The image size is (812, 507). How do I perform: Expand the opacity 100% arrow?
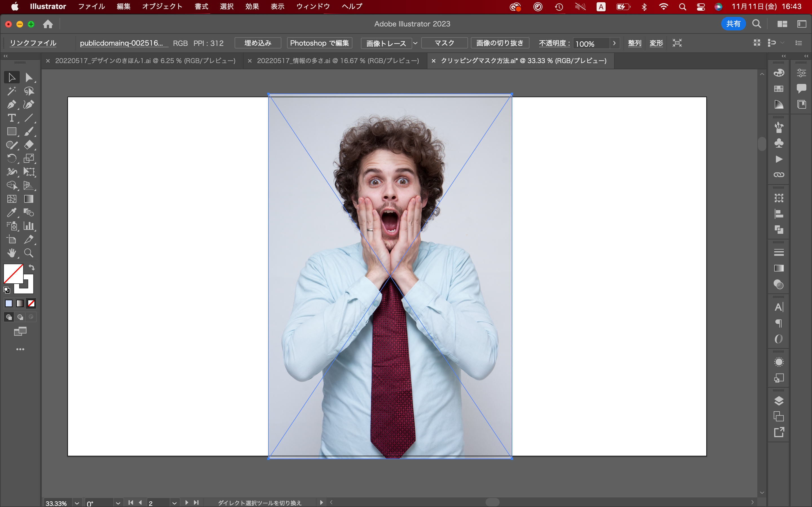pyautogui.click(x=614, y=43)
